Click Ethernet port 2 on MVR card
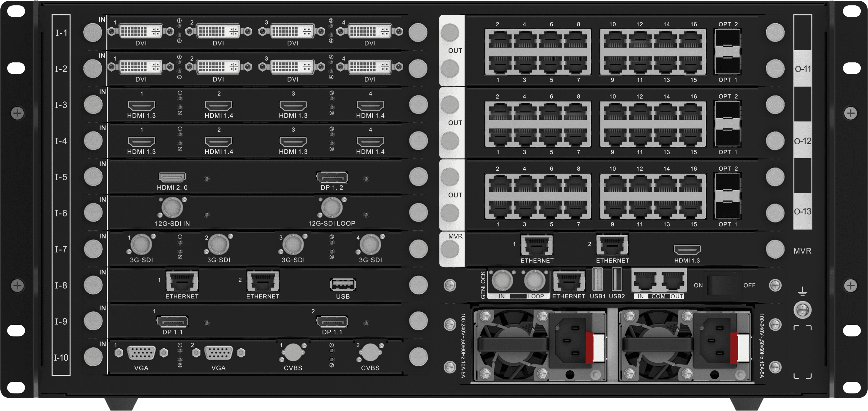 [612, 245]
